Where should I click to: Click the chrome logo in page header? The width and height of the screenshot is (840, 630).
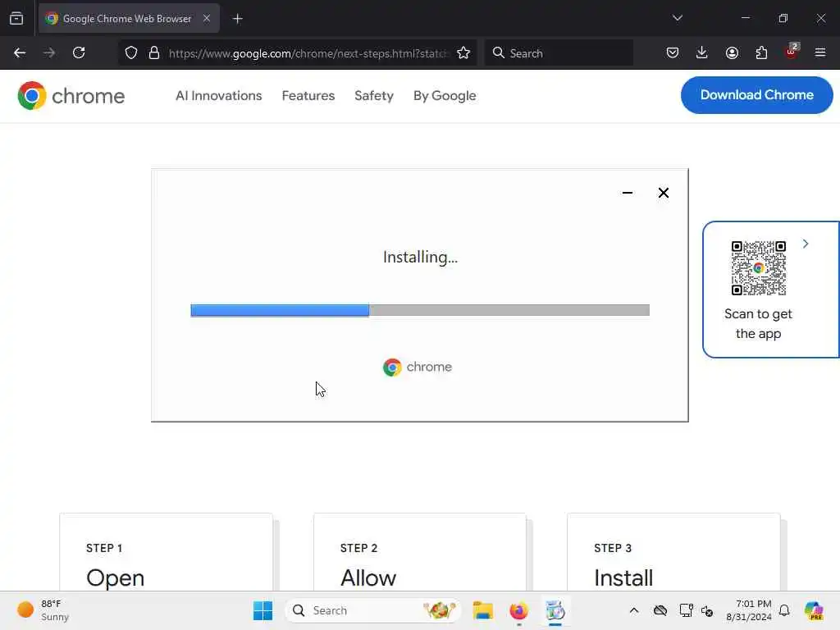click(x=71, y=96)
